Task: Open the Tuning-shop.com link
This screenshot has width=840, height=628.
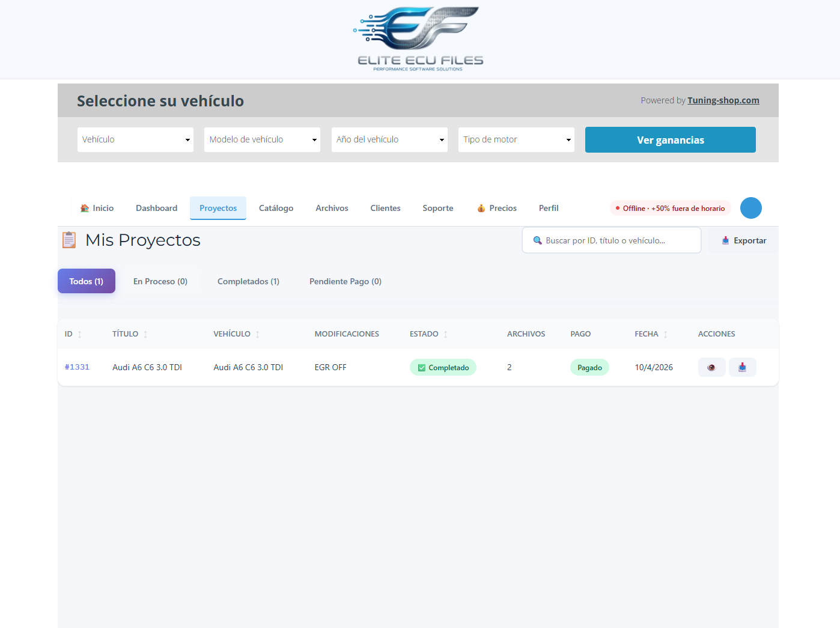Action: pos(723,100)
